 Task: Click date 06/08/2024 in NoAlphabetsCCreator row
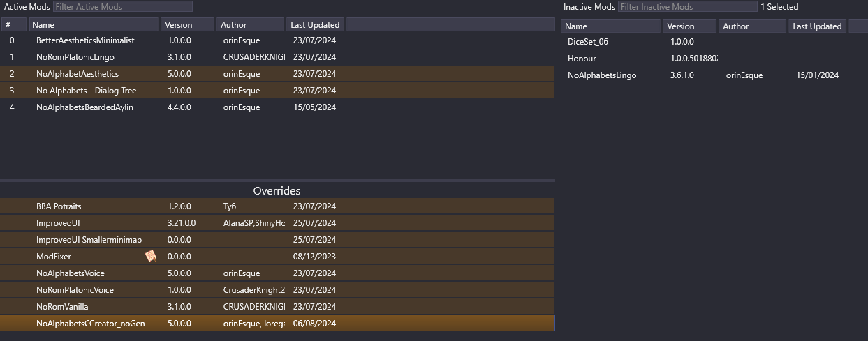click(x=315, y=324)
